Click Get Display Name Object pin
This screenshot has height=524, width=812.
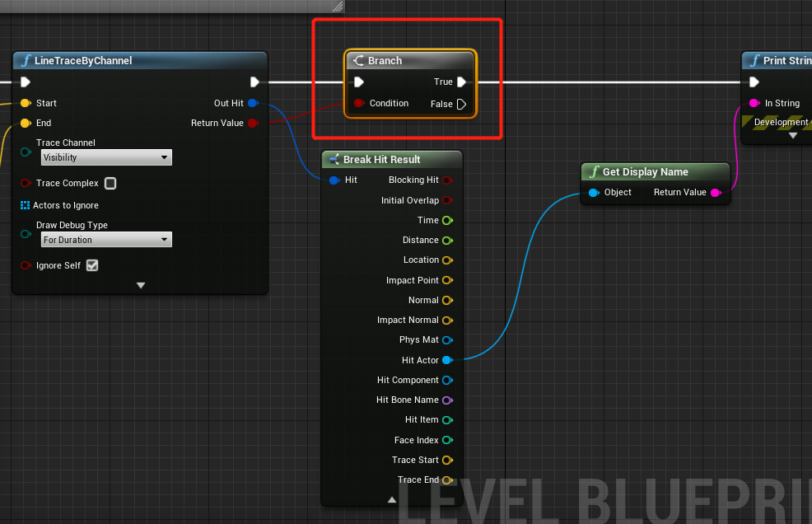pos(594,192)
